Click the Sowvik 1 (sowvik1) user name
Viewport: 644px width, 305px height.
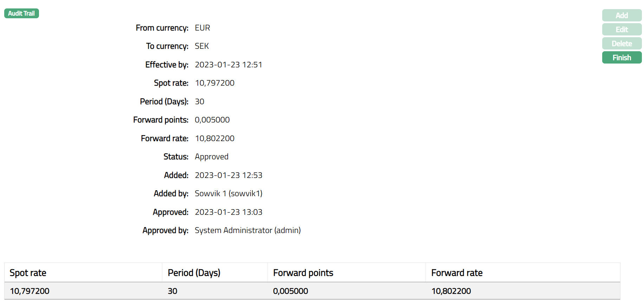click(x=228, y=193)
